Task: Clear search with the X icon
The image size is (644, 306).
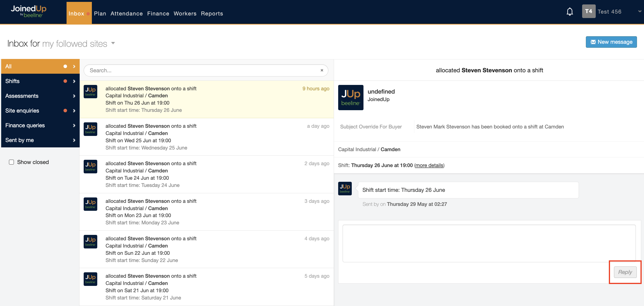Action: [x=322, y=70]
